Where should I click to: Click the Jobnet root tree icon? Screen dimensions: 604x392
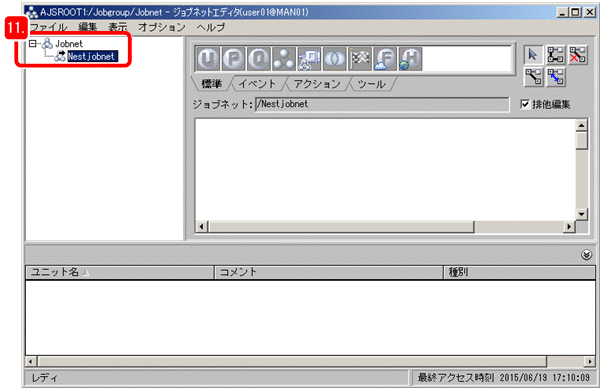pos(47,44)
